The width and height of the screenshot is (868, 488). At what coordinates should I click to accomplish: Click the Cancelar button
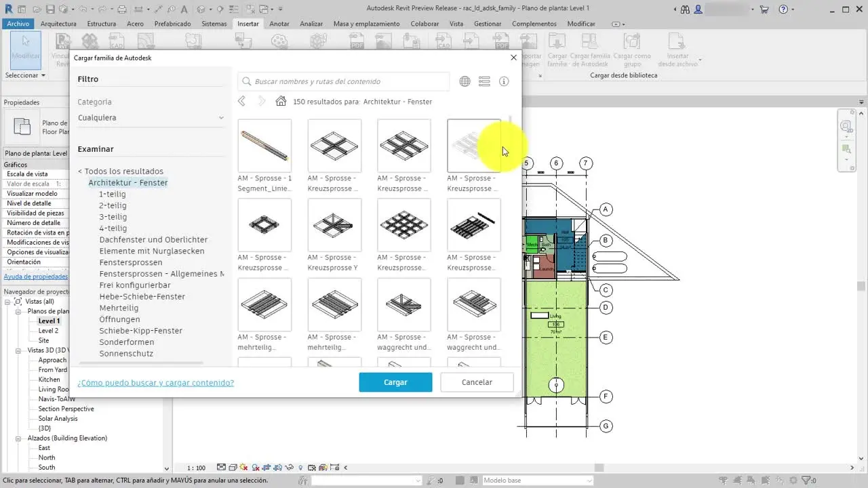pyautogui.click(x=477, y=382)
